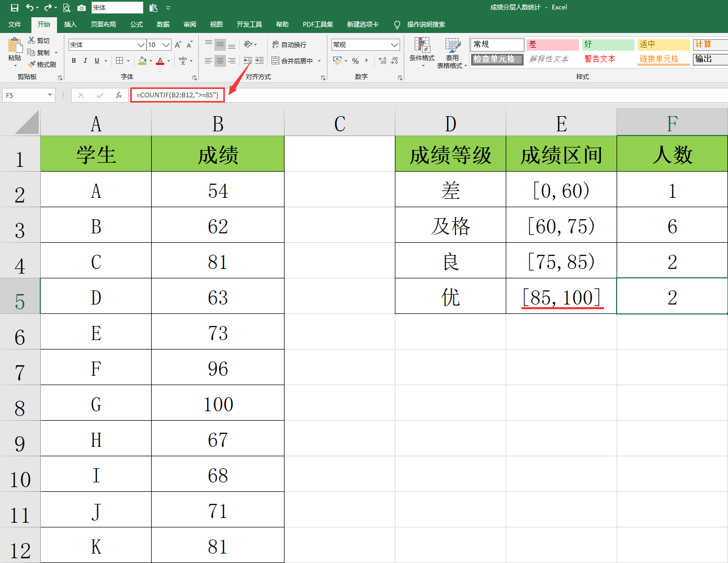This screenshot has height=563, width=728.
Task: Expand the Name Box dropdown arrow
Action: tap(50, 95)
